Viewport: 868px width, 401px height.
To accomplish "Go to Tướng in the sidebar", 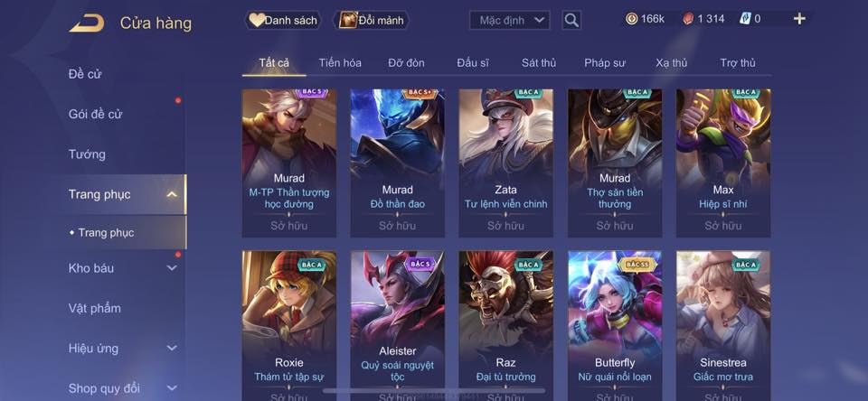I will pyautogui.click(x=87, y=154).
